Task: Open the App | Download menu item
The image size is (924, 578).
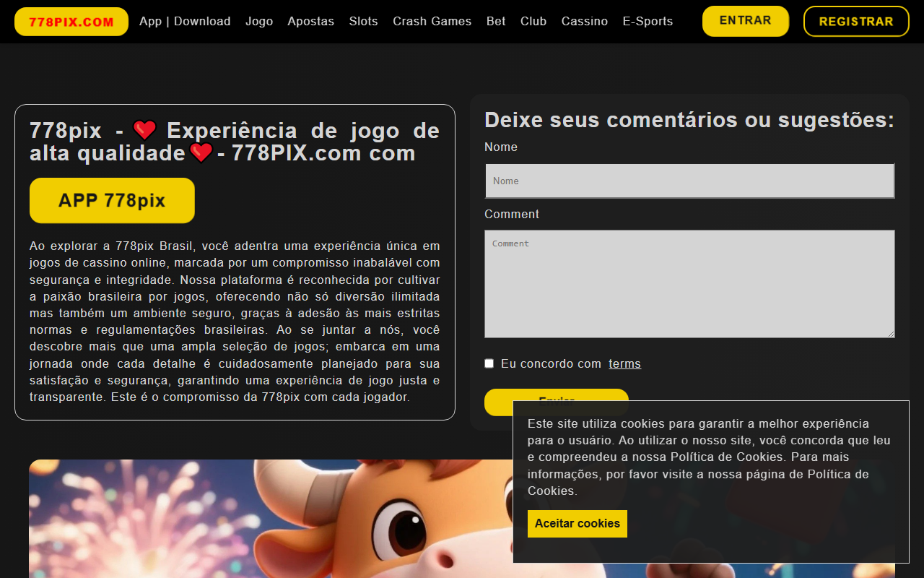Action: (x=185, y=22)
